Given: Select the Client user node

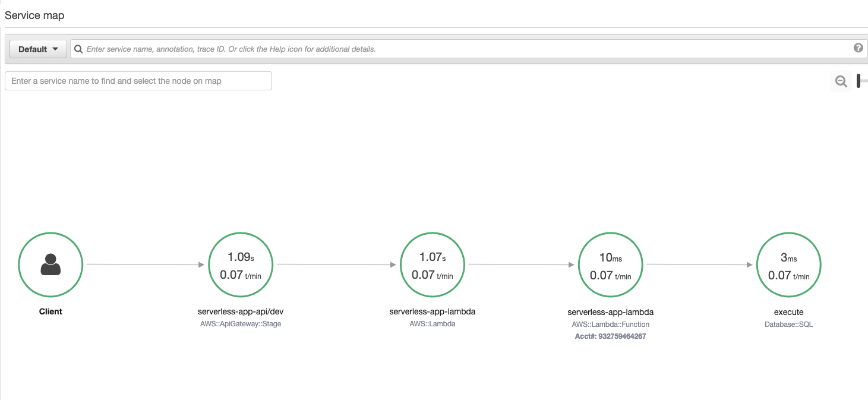Looking at the screenshot, I should tap(50, 264).
